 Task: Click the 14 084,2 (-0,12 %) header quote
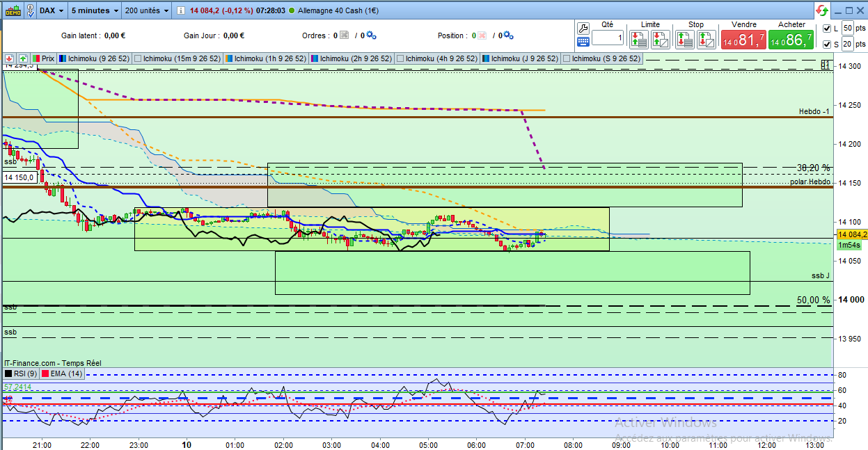(x=223, y=11)
